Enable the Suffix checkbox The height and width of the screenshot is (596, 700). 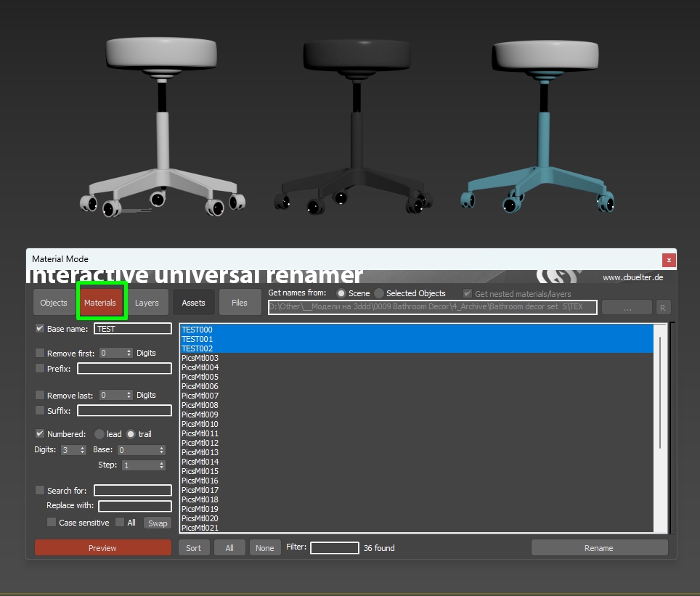click(x=40, y=410)
